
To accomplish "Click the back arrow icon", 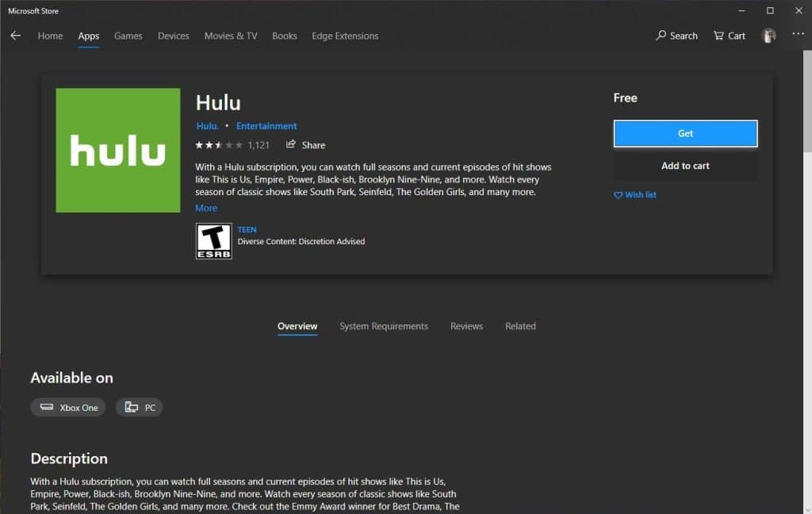I will [x=16, y=36].
